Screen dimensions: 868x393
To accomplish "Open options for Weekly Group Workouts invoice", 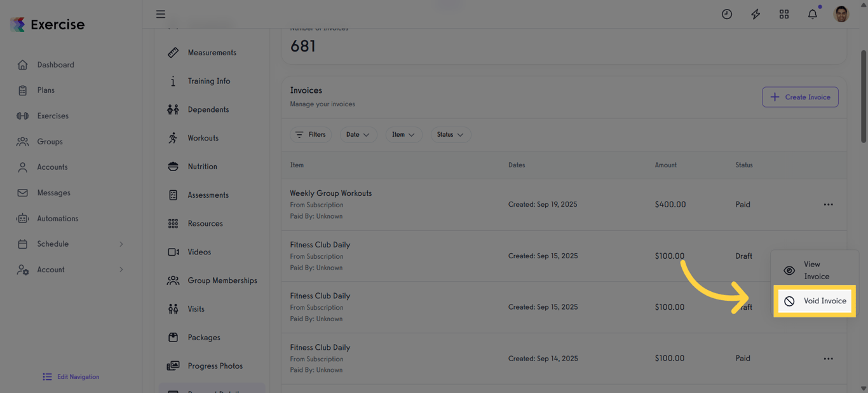I will pyautogui.click(x=828, y=205).
